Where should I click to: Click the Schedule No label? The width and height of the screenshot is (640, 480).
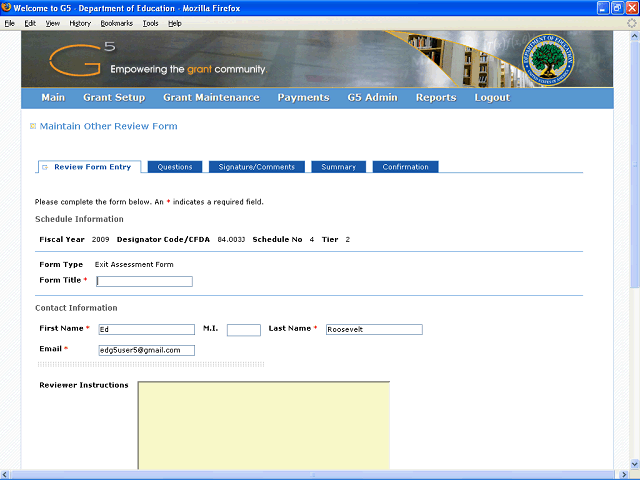pyautogui.click(x=278, y=240)
